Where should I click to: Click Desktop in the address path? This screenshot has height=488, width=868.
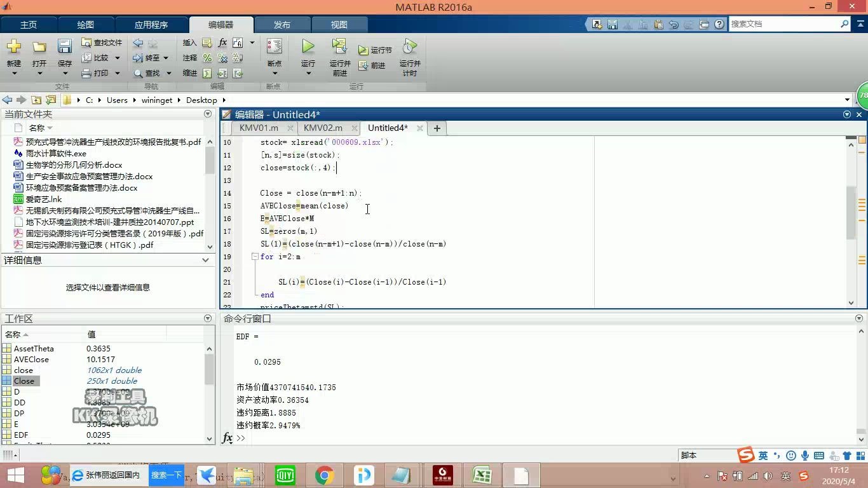tap(201, 100)
